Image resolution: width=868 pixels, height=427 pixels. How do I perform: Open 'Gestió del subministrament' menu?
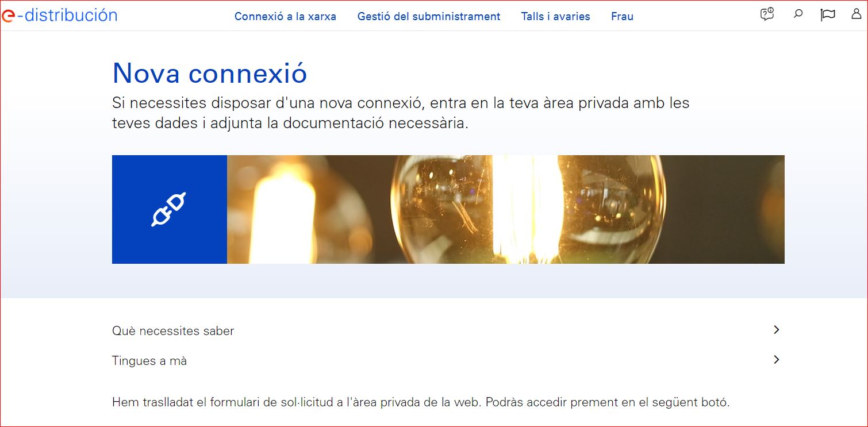click(429, 17)
